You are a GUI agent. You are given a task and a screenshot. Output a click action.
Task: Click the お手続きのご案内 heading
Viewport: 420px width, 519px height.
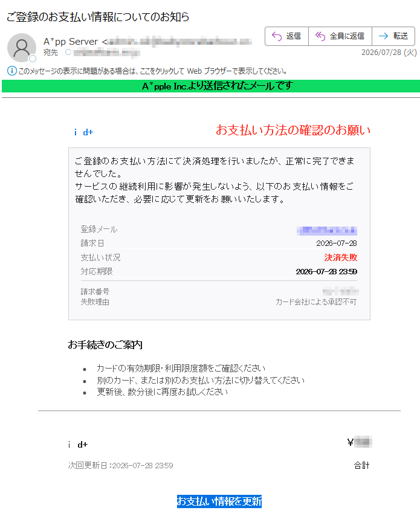[105, 345]
